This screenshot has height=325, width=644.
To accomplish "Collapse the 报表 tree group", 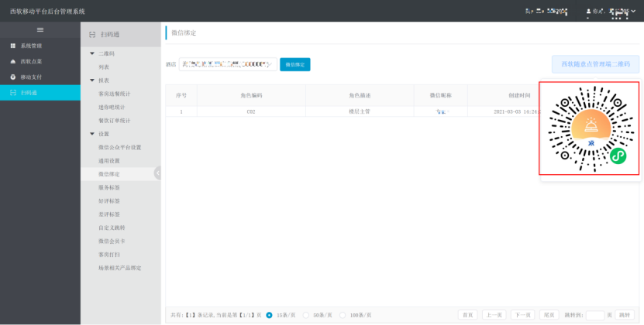I will [92, 80].
